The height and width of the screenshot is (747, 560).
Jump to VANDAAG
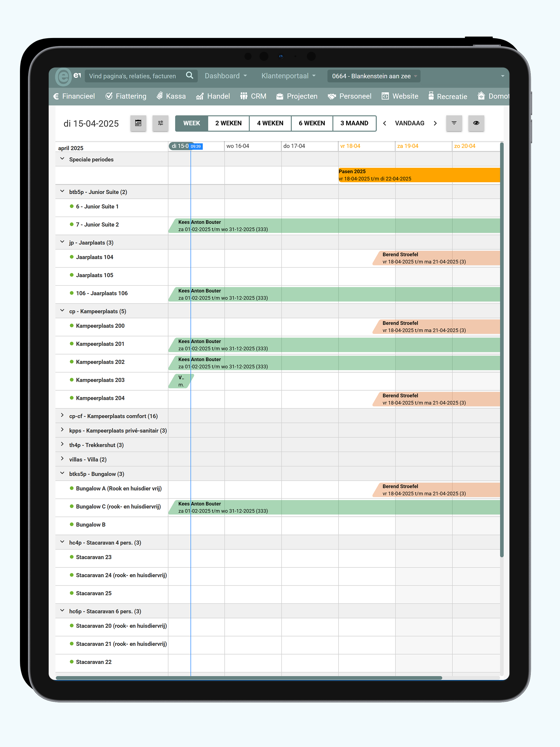(410, 123)
